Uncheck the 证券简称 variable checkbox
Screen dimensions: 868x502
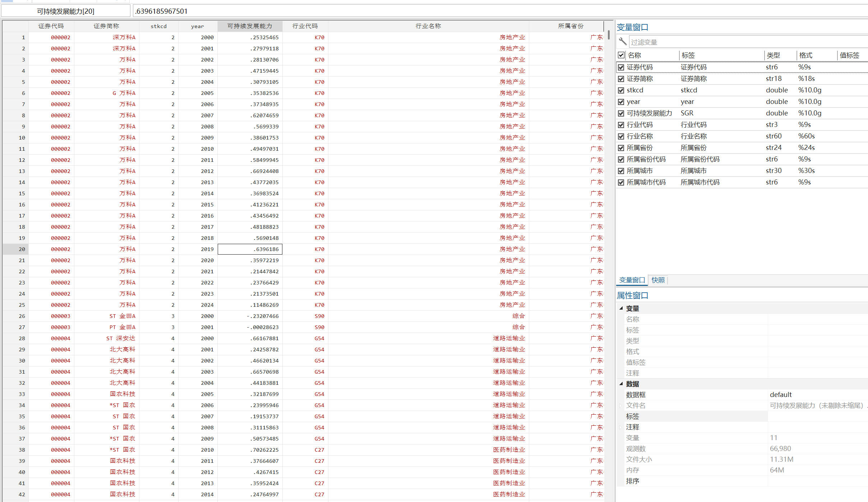[621, 79]
